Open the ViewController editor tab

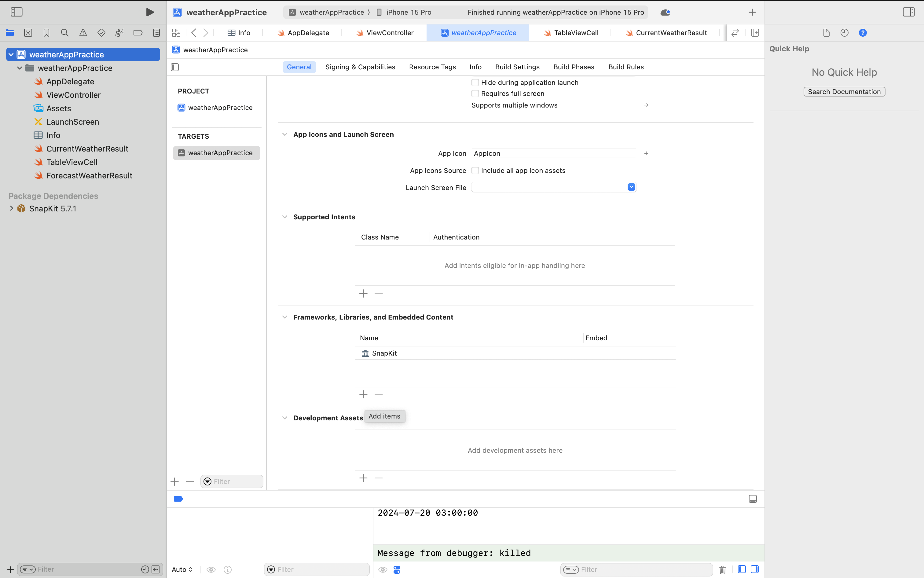coord(385,33)
